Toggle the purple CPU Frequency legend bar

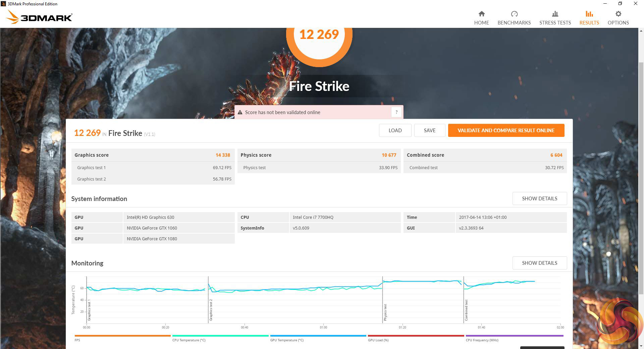(515, 336)
